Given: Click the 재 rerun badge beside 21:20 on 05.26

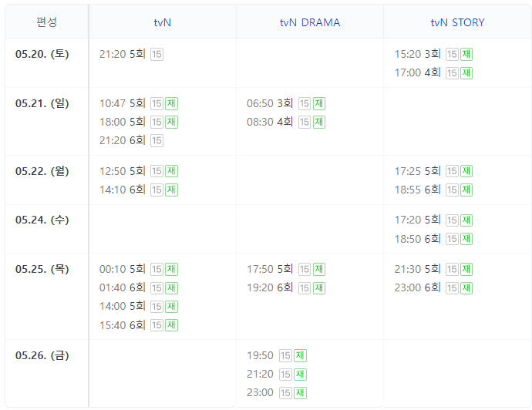Looking at the screenshot, I should (x=300, y=375).
